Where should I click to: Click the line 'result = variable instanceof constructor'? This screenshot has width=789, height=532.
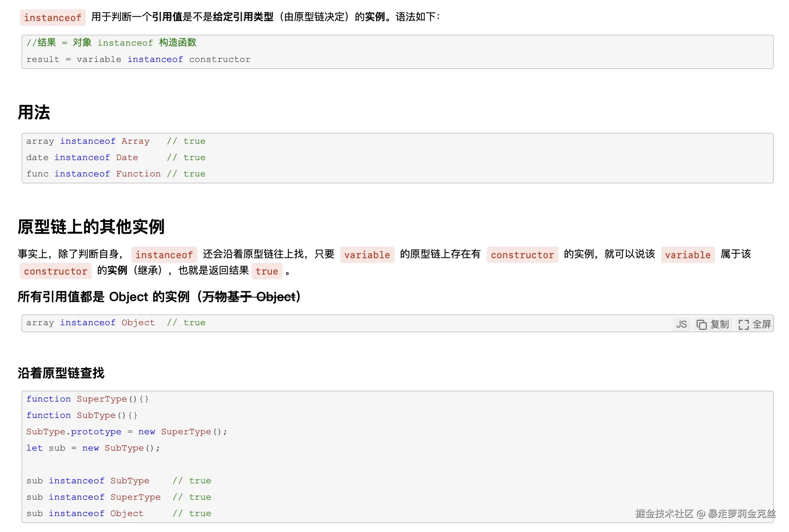click(138, 60)
